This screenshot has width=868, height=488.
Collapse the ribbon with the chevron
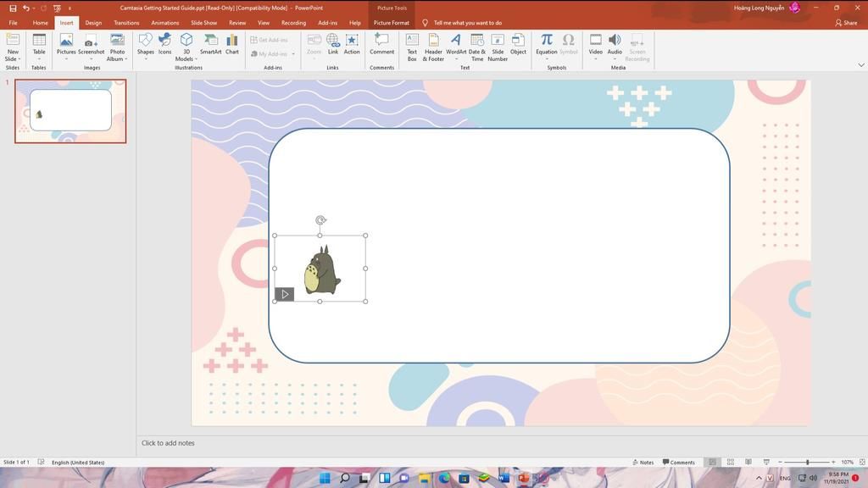861,64
